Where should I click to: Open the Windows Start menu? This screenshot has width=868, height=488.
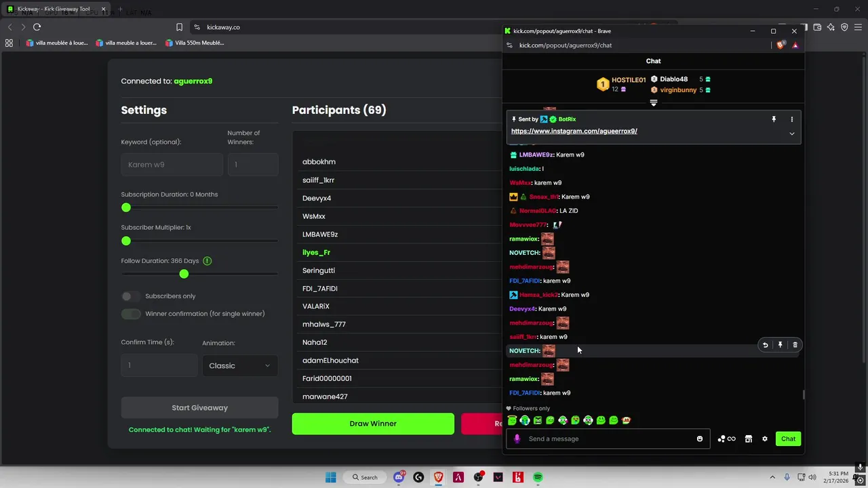tap(330, 477)
